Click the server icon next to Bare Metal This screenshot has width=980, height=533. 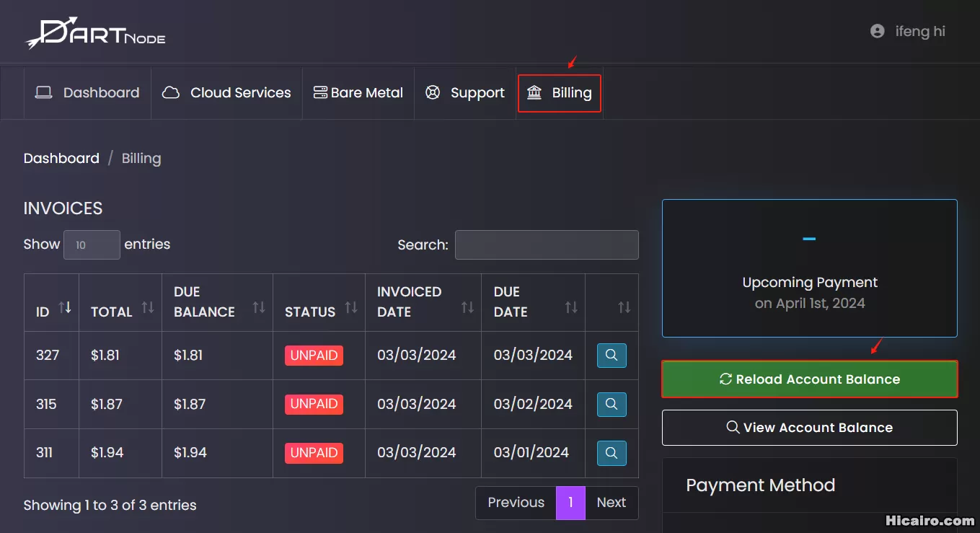(x=320, y=93)
